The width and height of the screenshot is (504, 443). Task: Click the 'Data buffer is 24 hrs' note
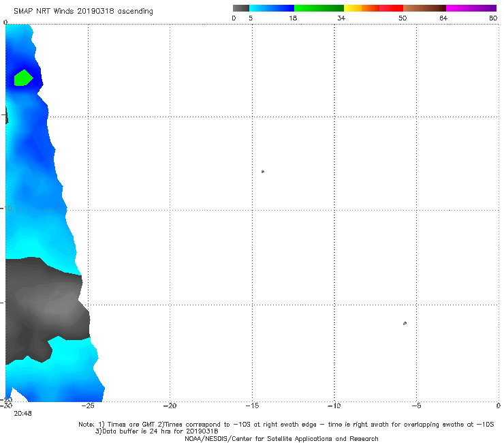click(x=157, y=431)
